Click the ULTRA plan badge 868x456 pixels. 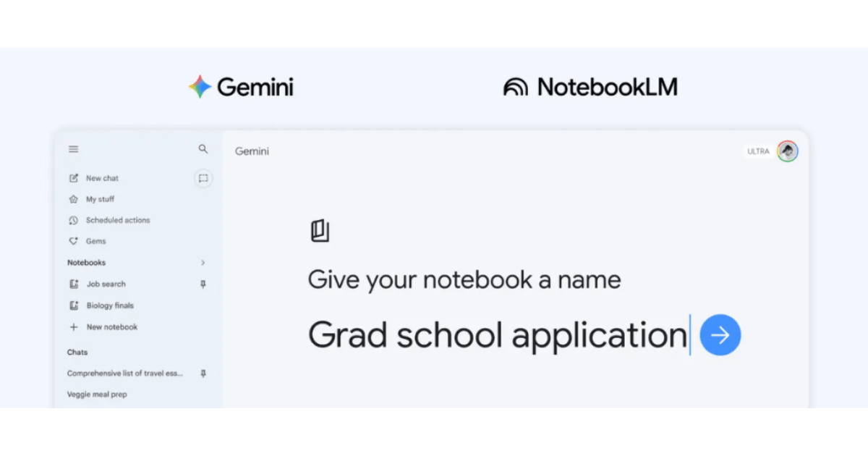click(x=758, y=151)
